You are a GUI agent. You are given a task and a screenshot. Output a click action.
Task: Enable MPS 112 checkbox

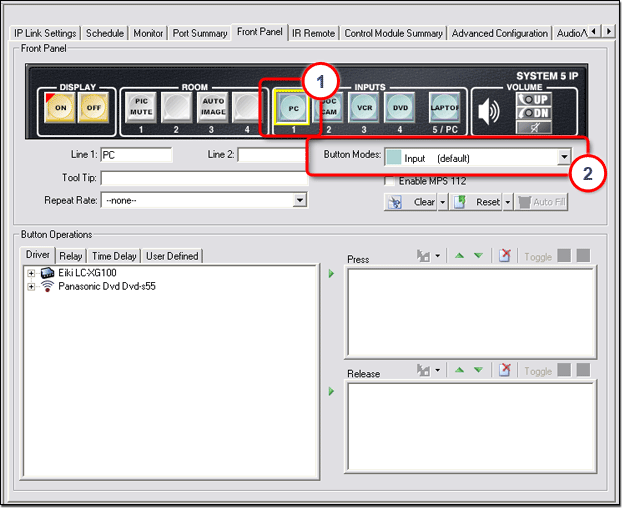pyautogui.click(x=390, y=181)
